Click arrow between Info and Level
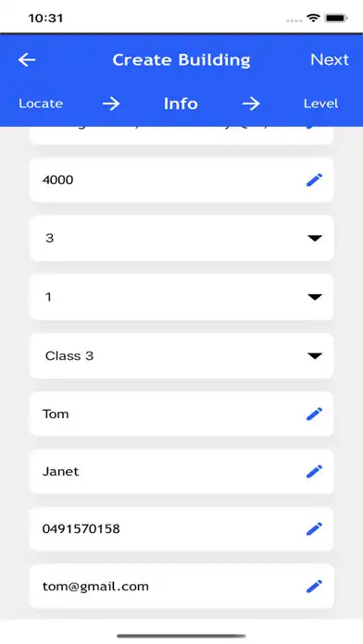 point(251,104)
